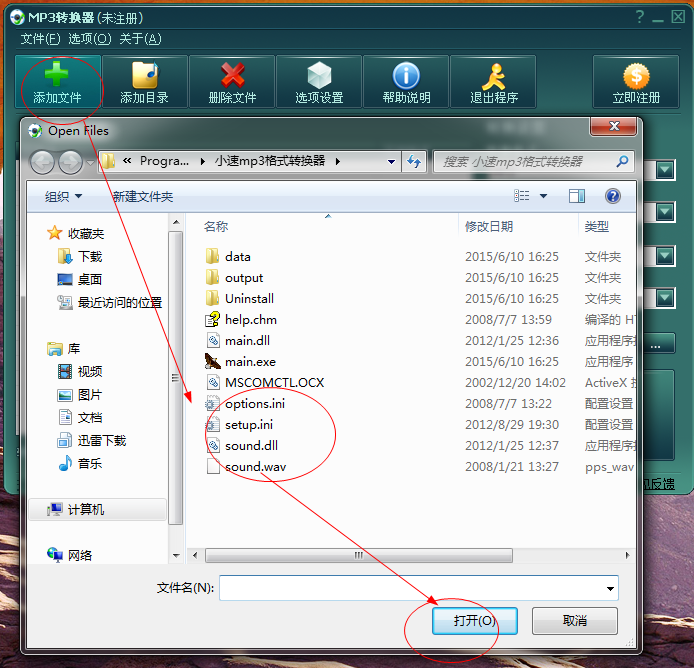Click the refresh button next to address bar

click(x=414, y=162)
